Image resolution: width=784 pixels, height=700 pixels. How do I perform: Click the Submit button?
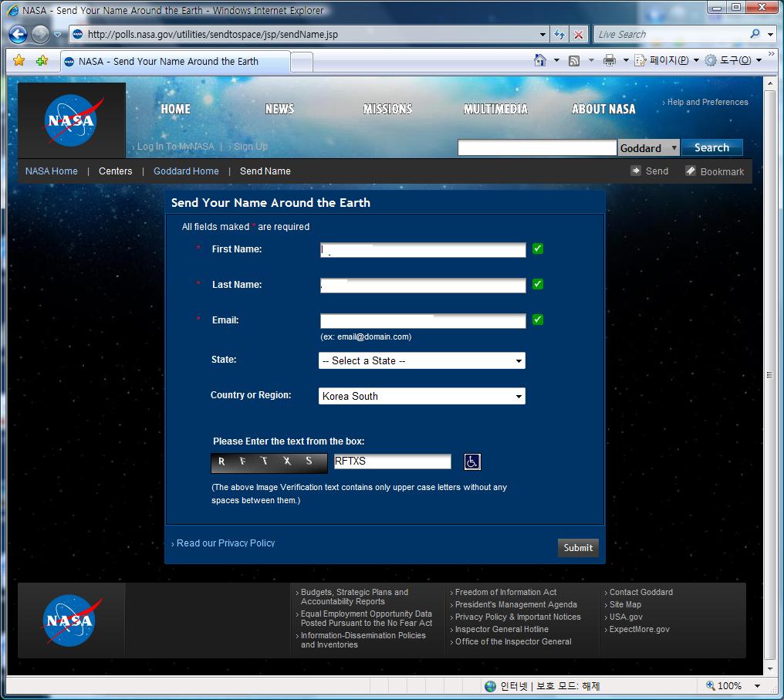tap(578, 547)
